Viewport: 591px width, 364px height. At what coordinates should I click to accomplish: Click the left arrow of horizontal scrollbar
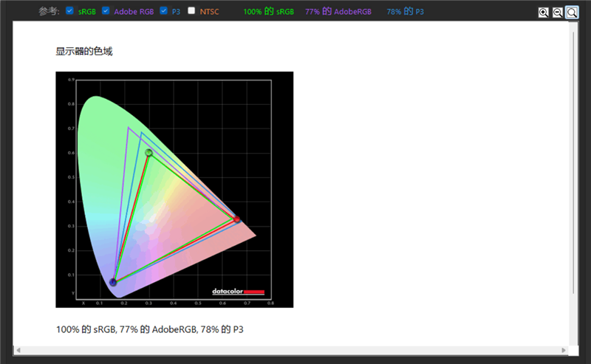coord(18,350)
